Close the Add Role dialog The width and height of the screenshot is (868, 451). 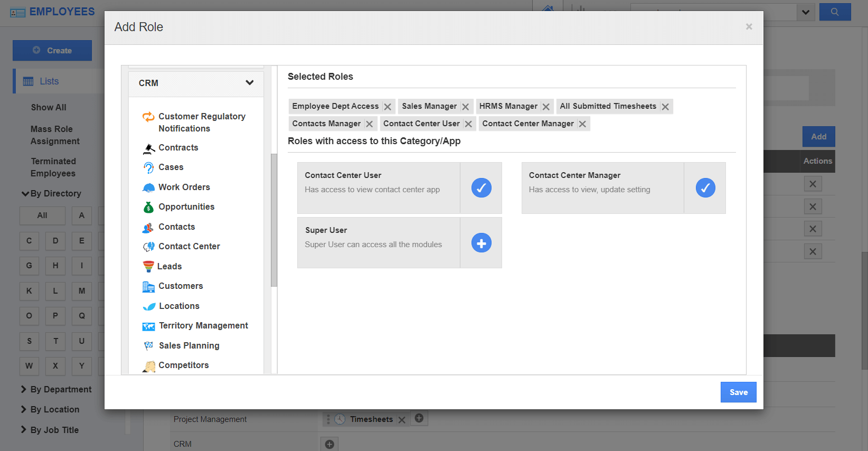click(x=749, y=27)
